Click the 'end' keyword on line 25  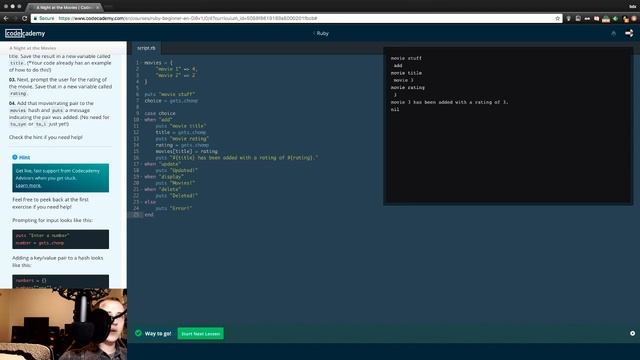(x=149, y=215)
